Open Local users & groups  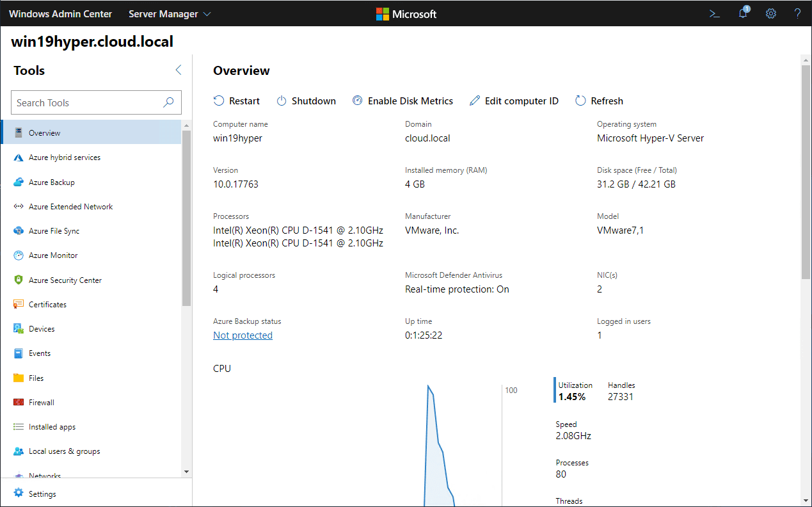[x=64, y=451]
